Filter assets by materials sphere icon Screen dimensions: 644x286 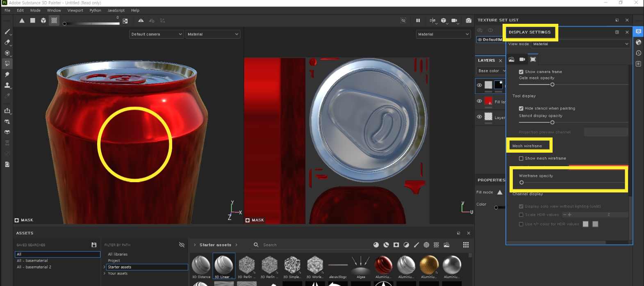[x=376, y=245]
